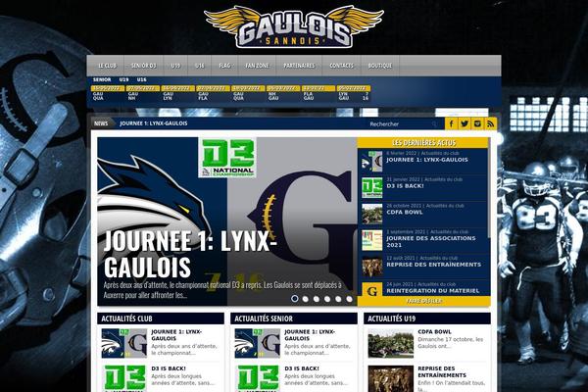Viewport: 588px width, 392px height.
Task: Click CDFA Bowl thumbnail in Dernières Actus
Action: click(x=372, y=214)
